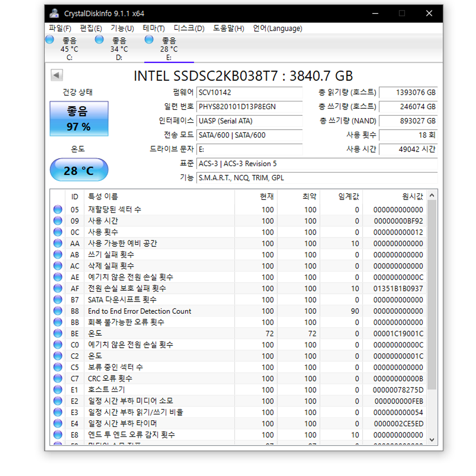Click the 원시값 column header

(x=395, y=197)
